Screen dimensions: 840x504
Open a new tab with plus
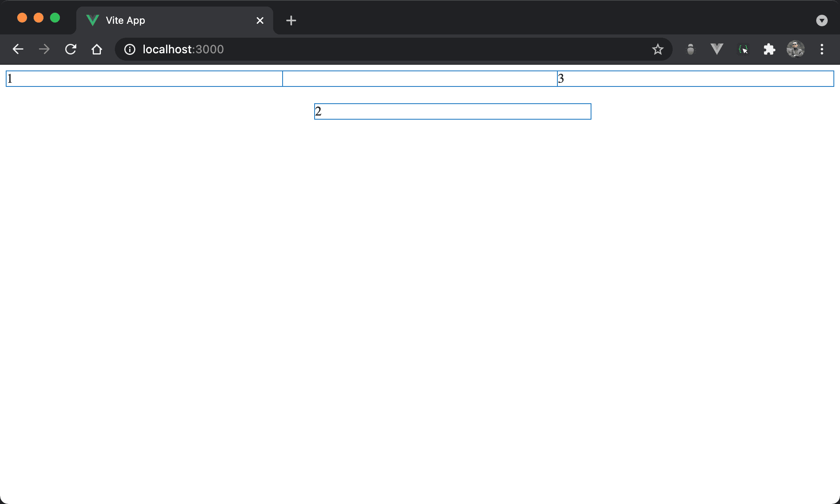pos(291,20)
